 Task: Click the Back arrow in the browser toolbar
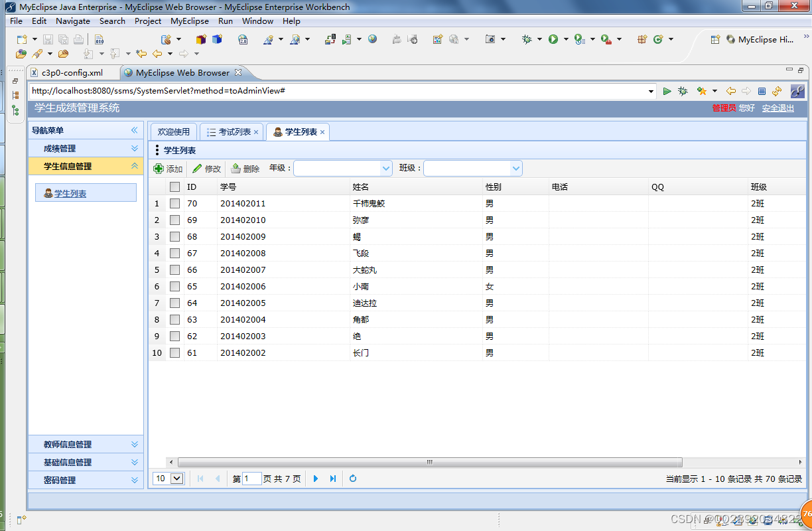point(730,92)
